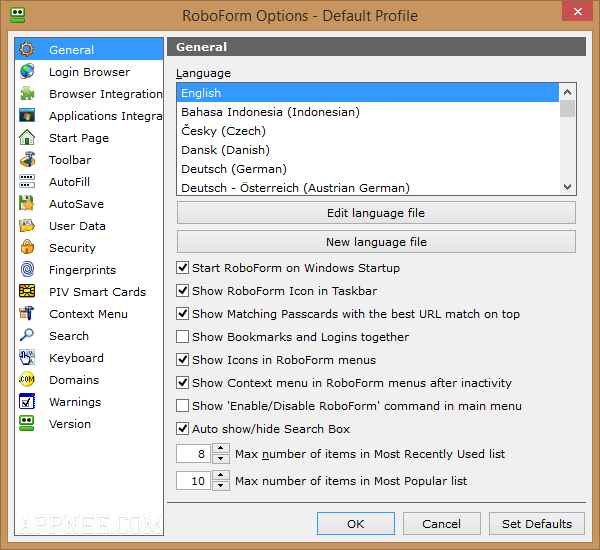Click the Domains .COM icon
The image size is (600, 550).
click(x=27, y=380)
